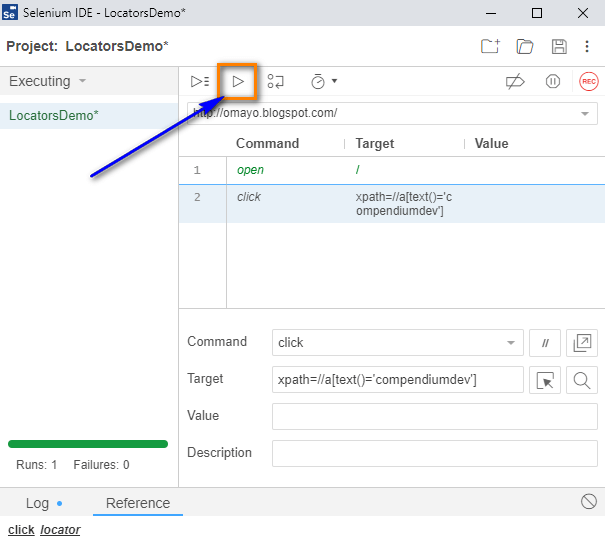Open Executing view dropdown

pos(47,81)
